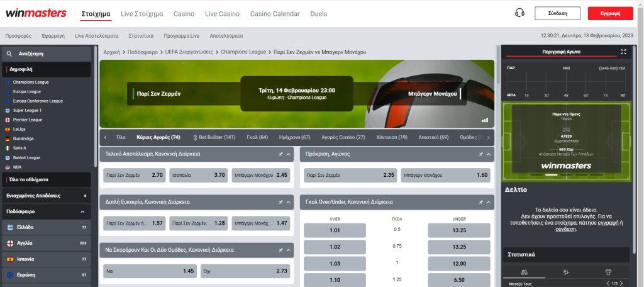644x287 pixels.
Task: Collapse the Διπλή Ευκαιρία market section
Action: click(x=289, y=202)
